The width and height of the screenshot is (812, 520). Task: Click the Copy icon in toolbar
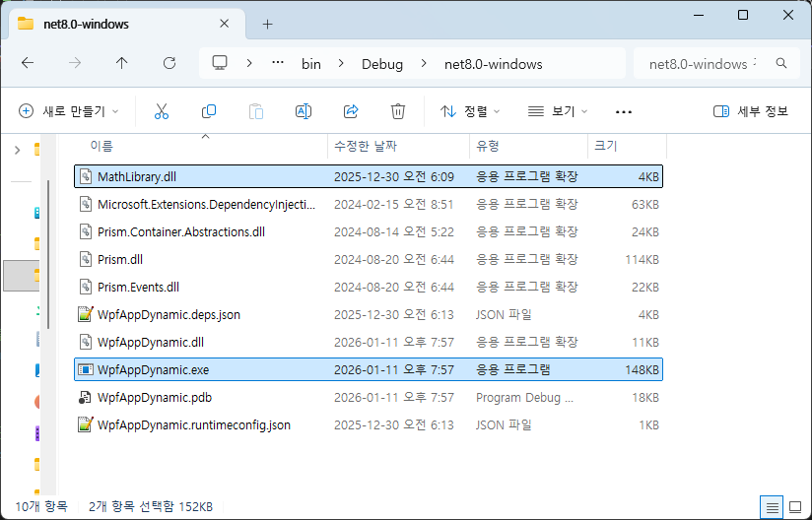(x=209, y=111)
